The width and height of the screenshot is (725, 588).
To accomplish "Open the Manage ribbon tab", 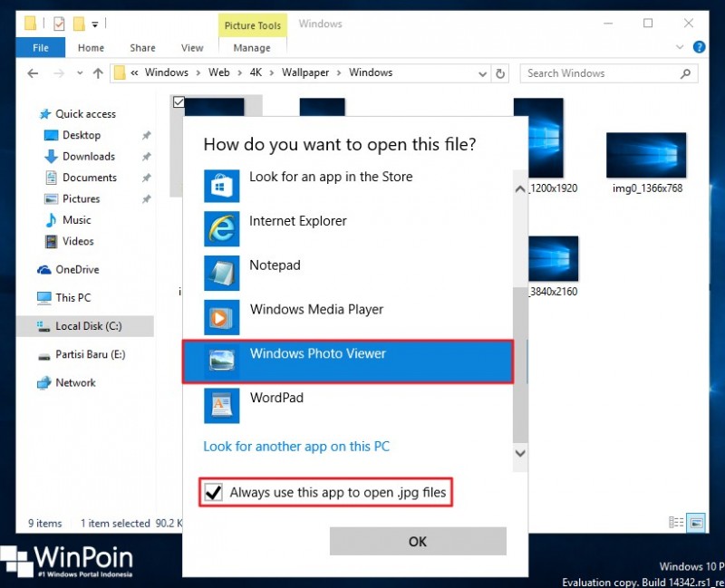I will [252, 48].
